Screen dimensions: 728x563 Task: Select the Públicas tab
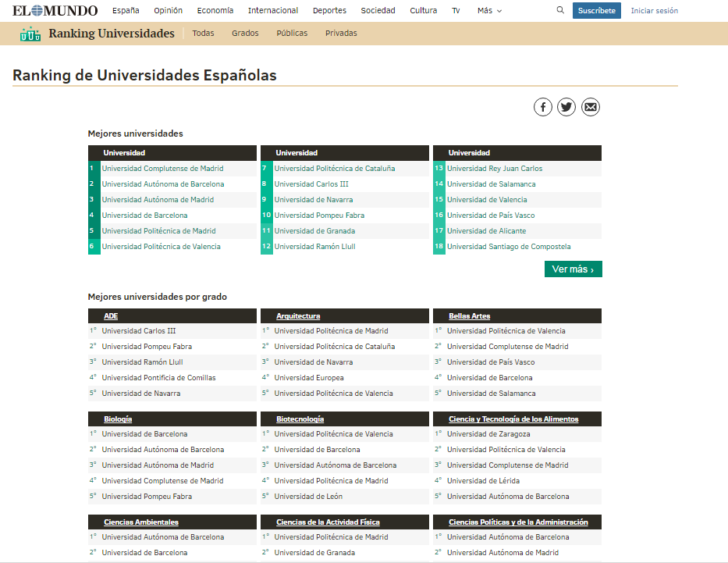[x=292, y=33]
